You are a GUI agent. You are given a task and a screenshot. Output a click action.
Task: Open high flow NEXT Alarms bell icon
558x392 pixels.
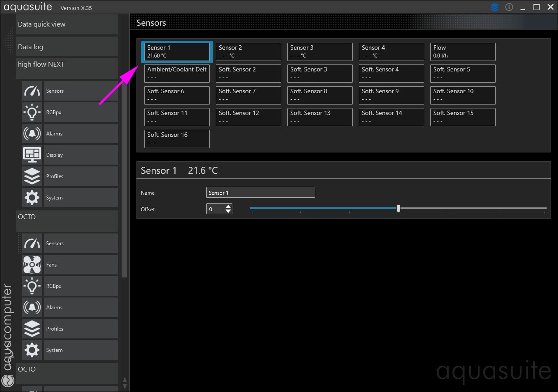click(32, 134)
